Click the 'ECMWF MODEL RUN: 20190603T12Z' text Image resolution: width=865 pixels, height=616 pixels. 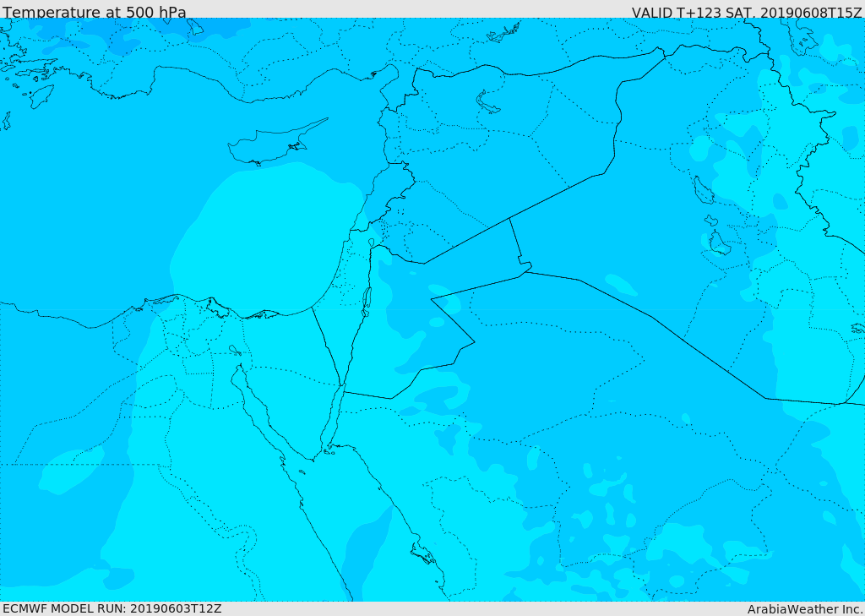112,609
